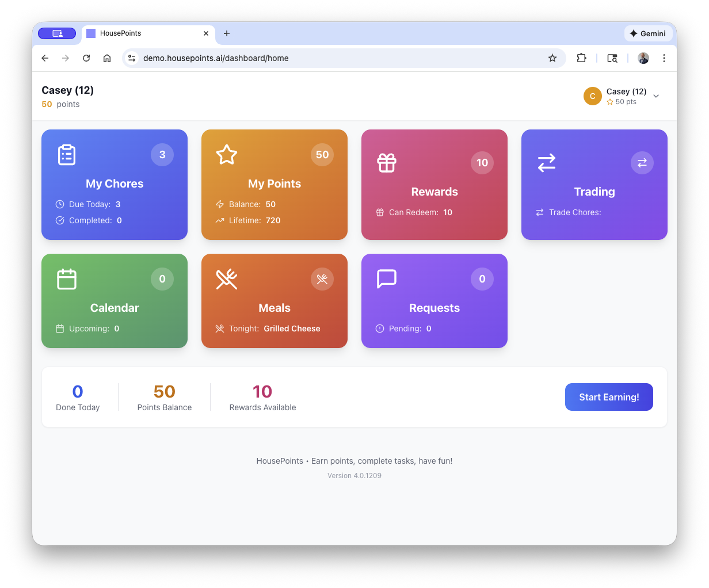The height and width of the screenshot is (588, 709).
Task: Open the Rewards card title
Action: (434, 192)
